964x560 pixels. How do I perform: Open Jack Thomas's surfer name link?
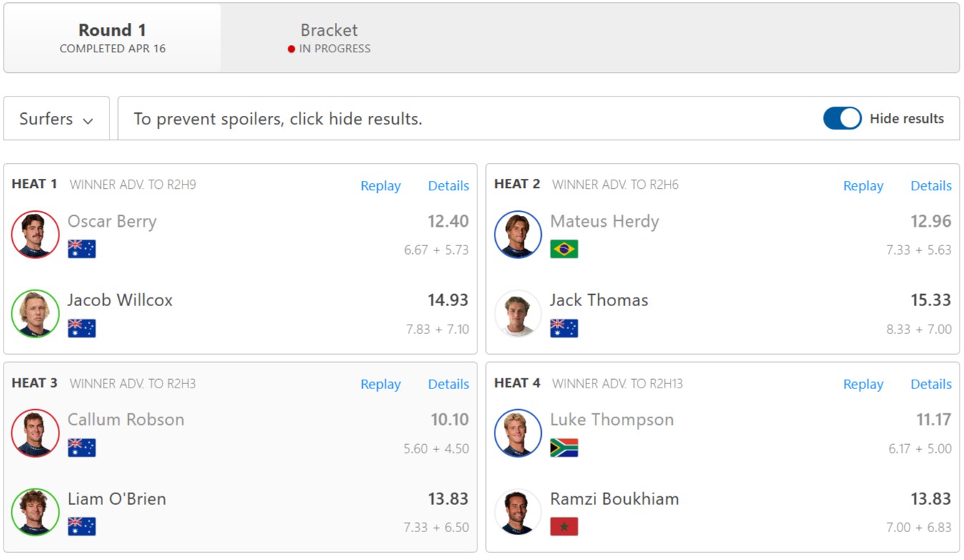tap(599, 300)
